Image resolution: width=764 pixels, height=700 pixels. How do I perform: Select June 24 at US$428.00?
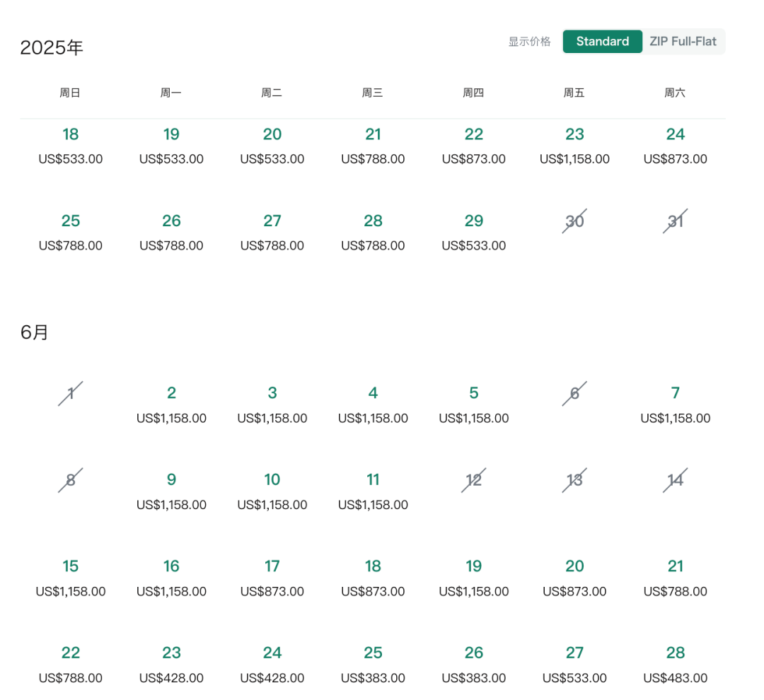(272, 665)
